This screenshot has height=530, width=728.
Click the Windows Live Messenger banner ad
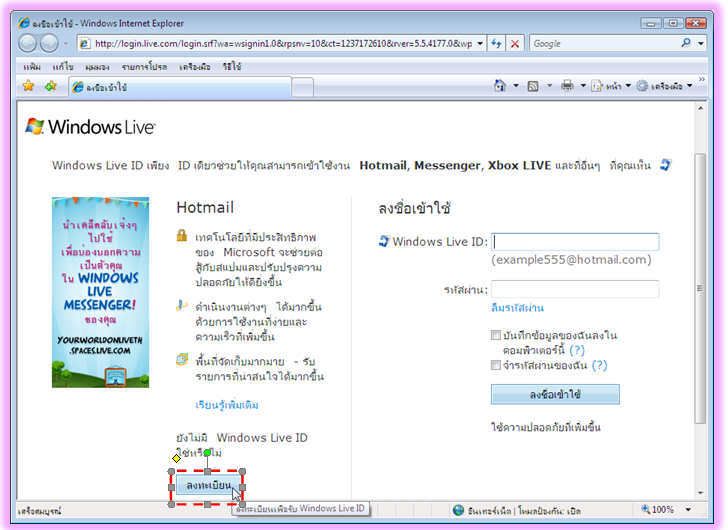point(100,292)
